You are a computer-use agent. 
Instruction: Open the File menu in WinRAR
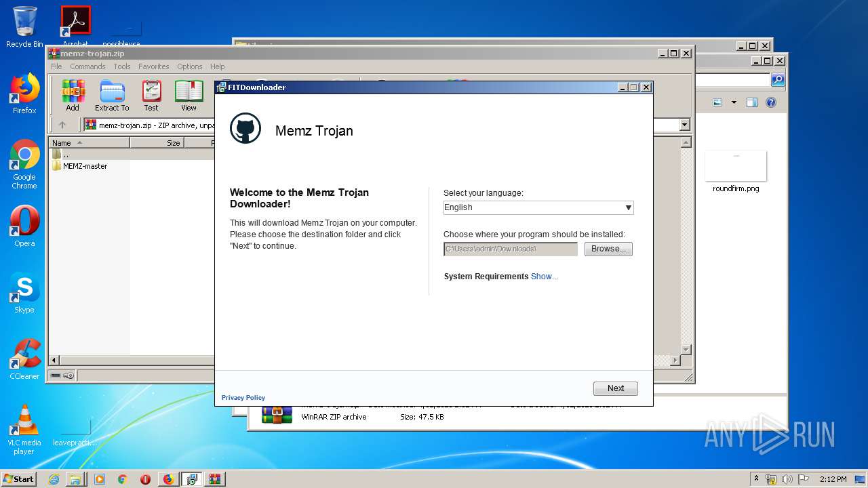coord(56,66)
